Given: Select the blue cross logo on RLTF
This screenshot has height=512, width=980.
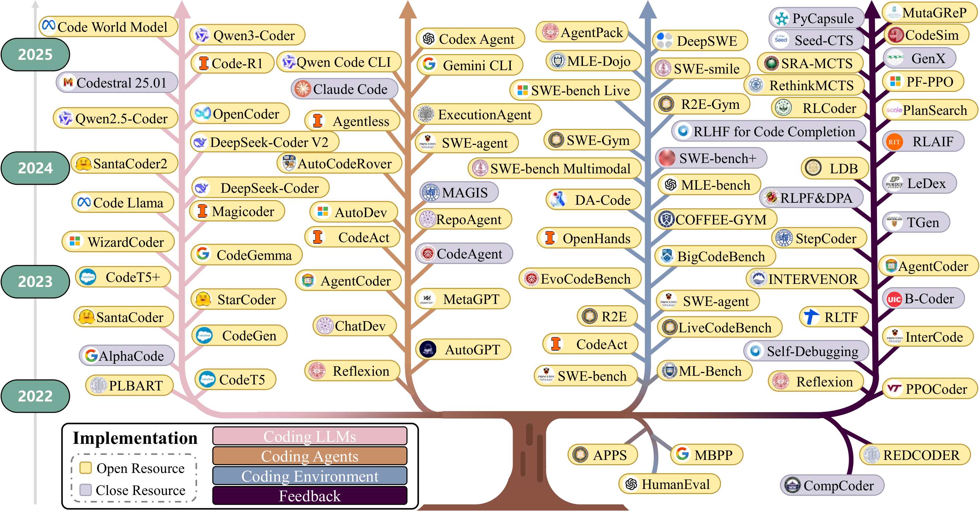Looking at the screenshot, I should point(812,316).
